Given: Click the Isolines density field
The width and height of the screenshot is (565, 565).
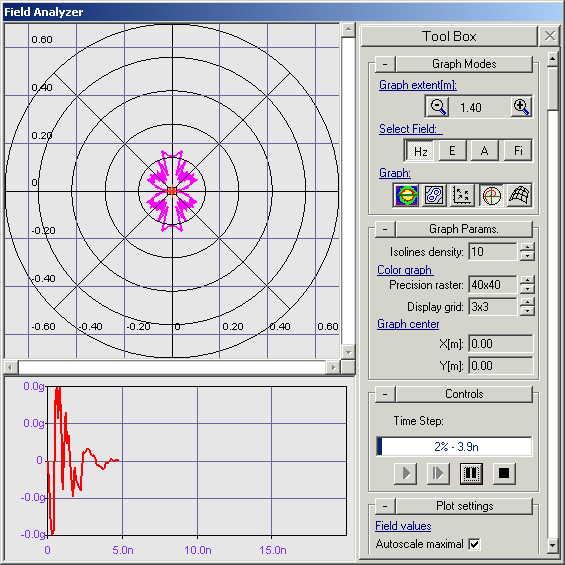Looking at the screenshot, I should tap(493, 252).
